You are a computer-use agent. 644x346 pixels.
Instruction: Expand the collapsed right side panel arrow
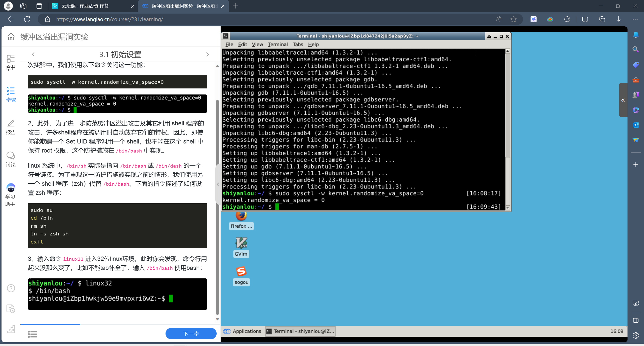pyautogui.click(x=623, y=100)
